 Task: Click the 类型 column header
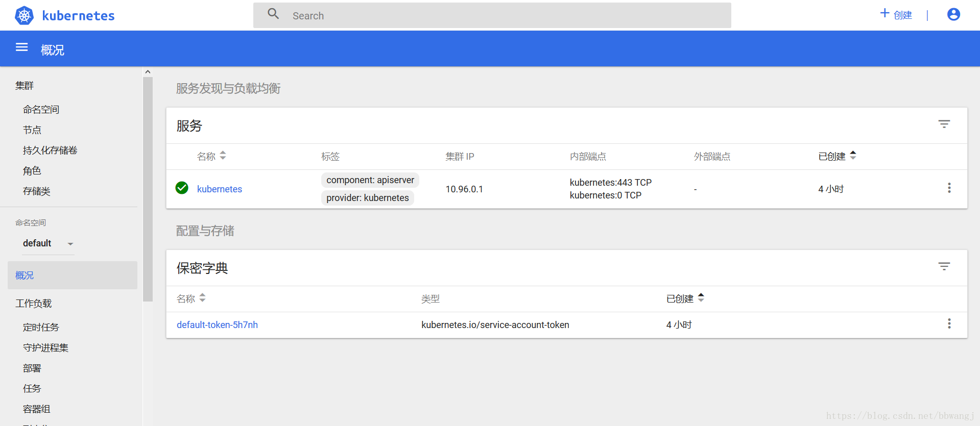click(x=431, y=298)
